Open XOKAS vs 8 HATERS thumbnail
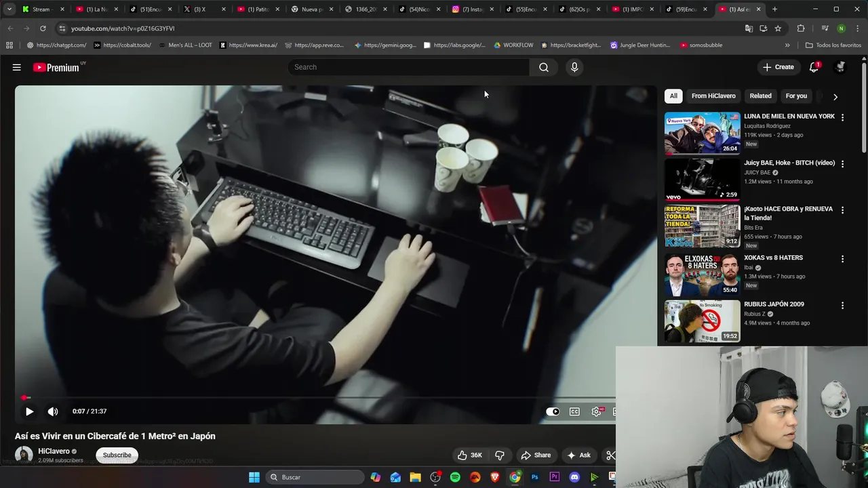868x488 pixels. [x=702, y=274]
